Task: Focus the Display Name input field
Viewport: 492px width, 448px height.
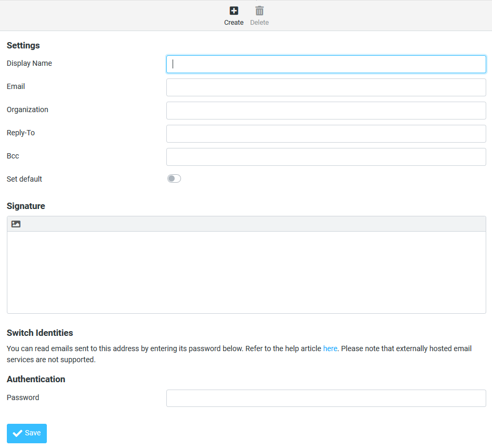Action: coord(326,64)
